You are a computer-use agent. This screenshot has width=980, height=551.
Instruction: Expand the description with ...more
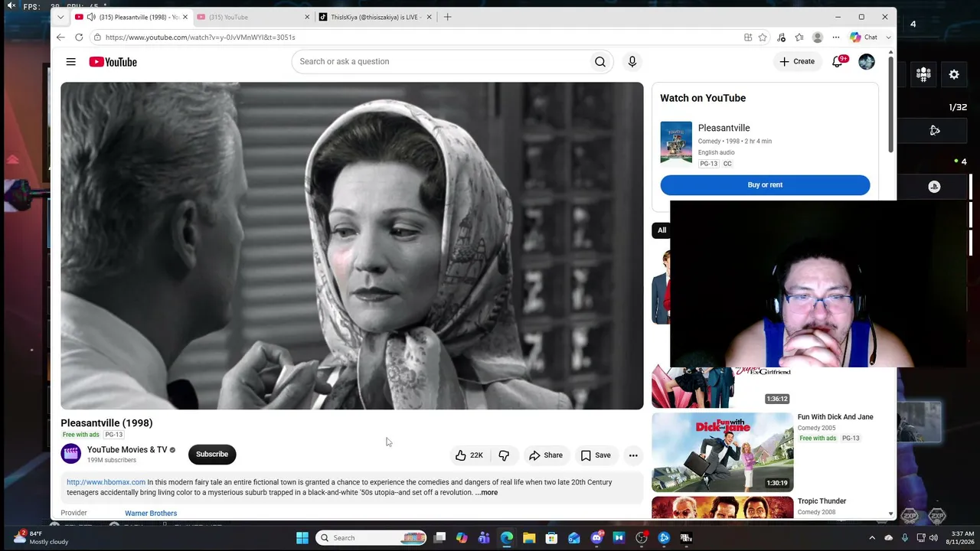pyautogui.click(x=486, y=493)
